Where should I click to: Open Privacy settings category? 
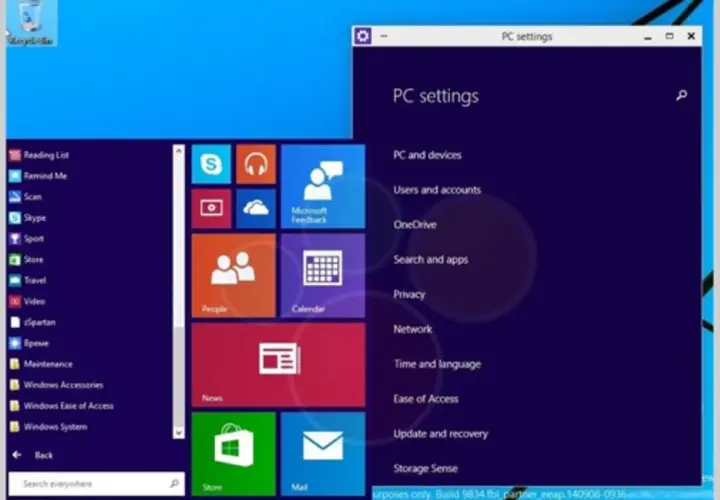pyautogui.click(x=409, y=294)
